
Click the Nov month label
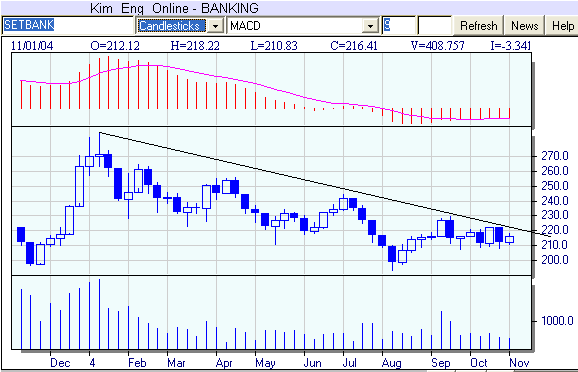click(519, 363)
